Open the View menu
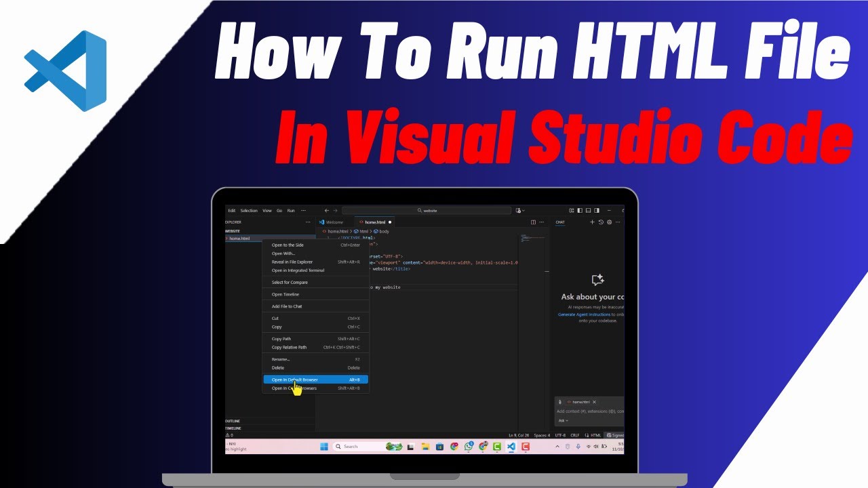Screen dimensions: 868x488 click(x=267, y=211)
